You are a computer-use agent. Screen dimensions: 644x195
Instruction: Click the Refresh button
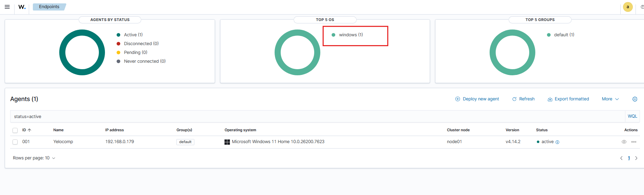[523, 99]
